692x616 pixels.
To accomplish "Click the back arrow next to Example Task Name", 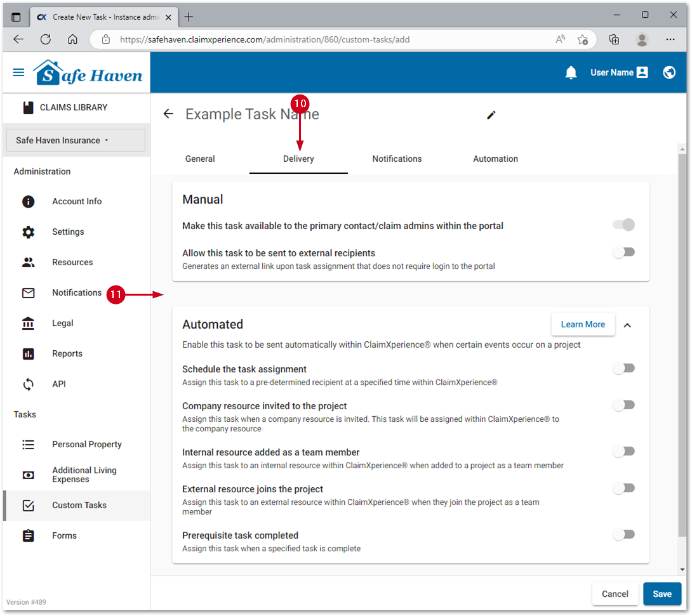I will (168, 114).
